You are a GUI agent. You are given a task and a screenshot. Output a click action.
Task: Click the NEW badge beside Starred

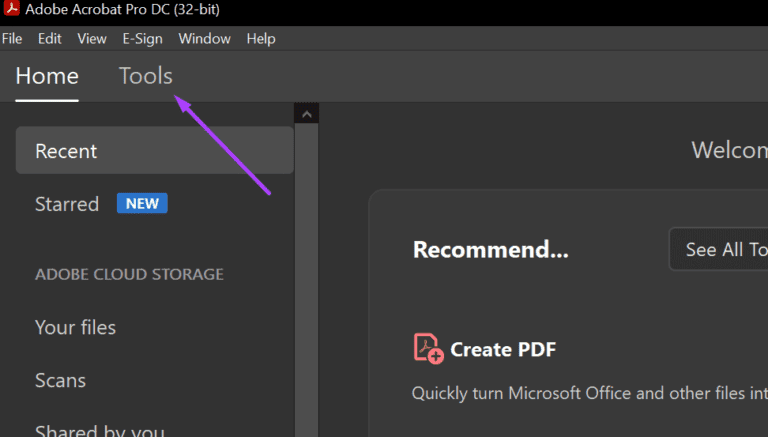(142, 204)
